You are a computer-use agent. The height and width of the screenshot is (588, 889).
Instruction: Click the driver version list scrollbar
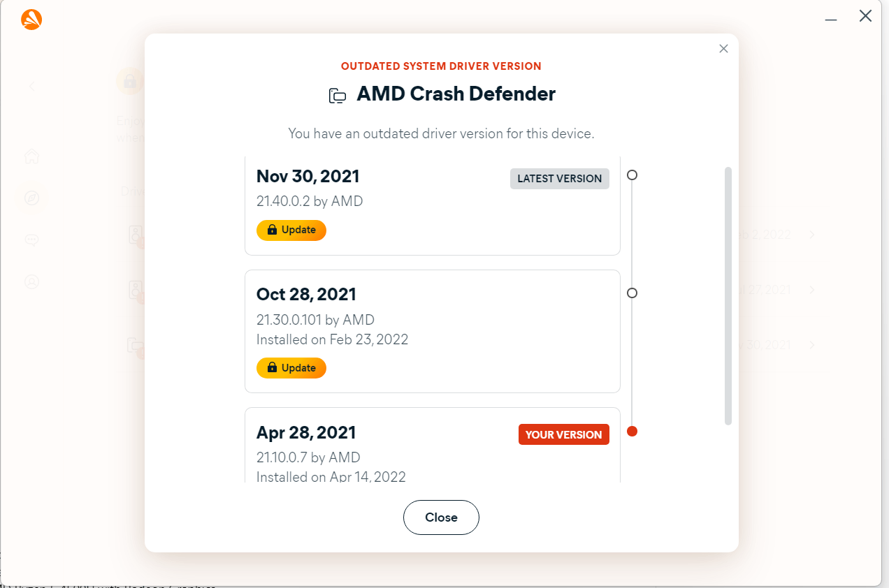tap(728, 295)
